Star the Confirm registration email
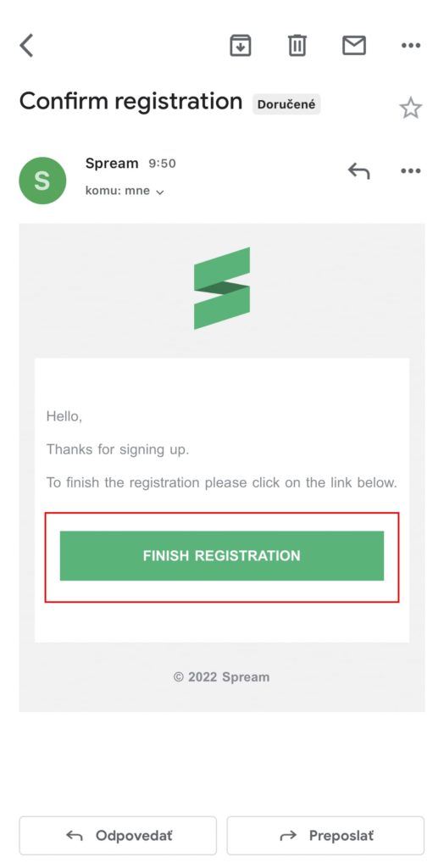Image resolution: width=444 pixels, height=868 pixels. [x=411, y=108]
